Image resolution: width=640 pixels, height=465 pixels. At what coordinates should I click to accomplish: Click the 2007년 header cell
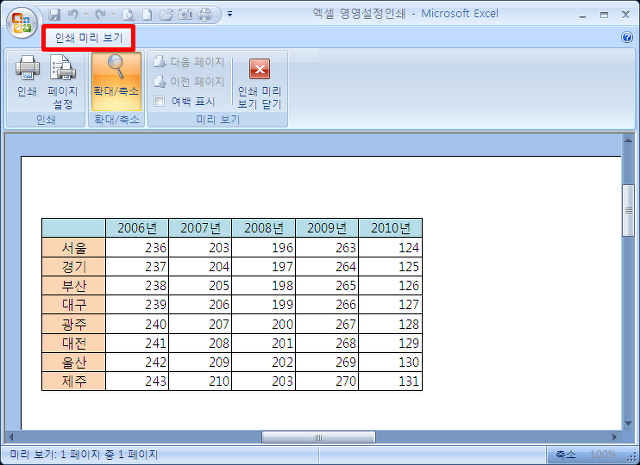click(x=200, y=228)
